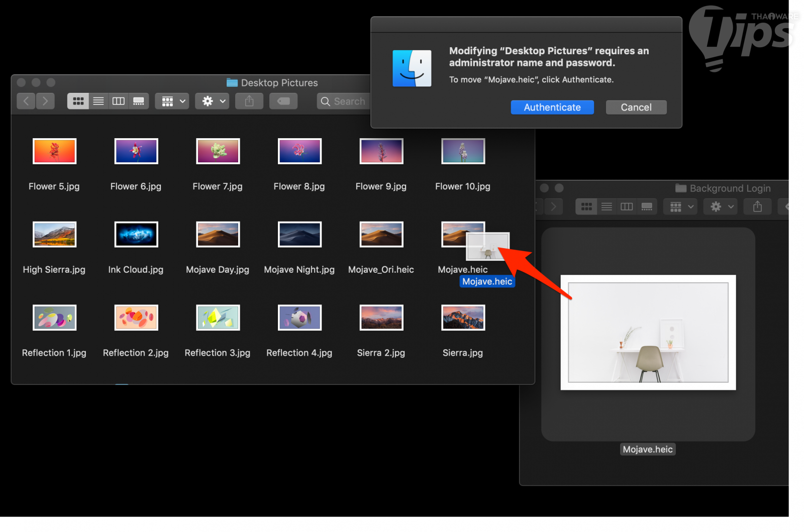This screenshot has width=804, height=532.
Task: Click the Mojave Night.jpg file name
Action: pos(299,270)
